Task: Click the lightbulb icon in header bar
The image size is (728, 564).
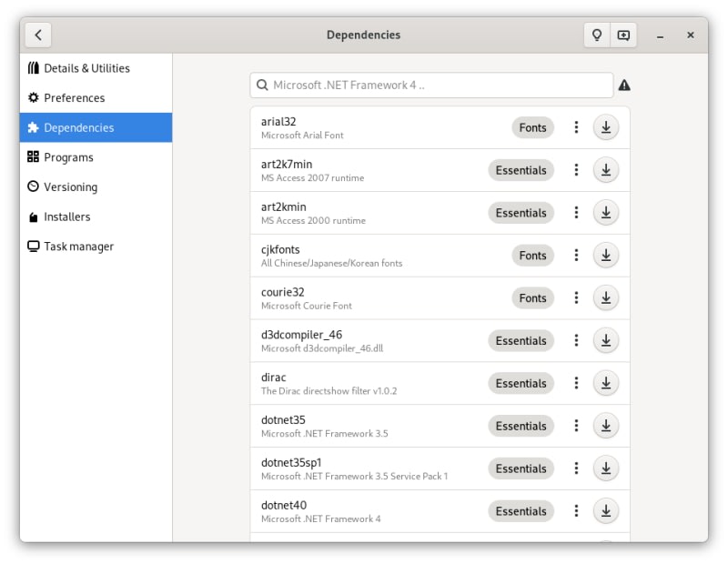Action: coord(597,35)
